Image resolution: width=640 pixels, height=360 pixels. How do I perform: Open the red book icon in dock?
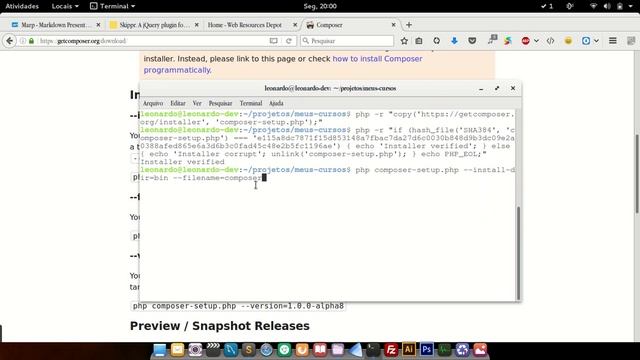coord(320,350)
